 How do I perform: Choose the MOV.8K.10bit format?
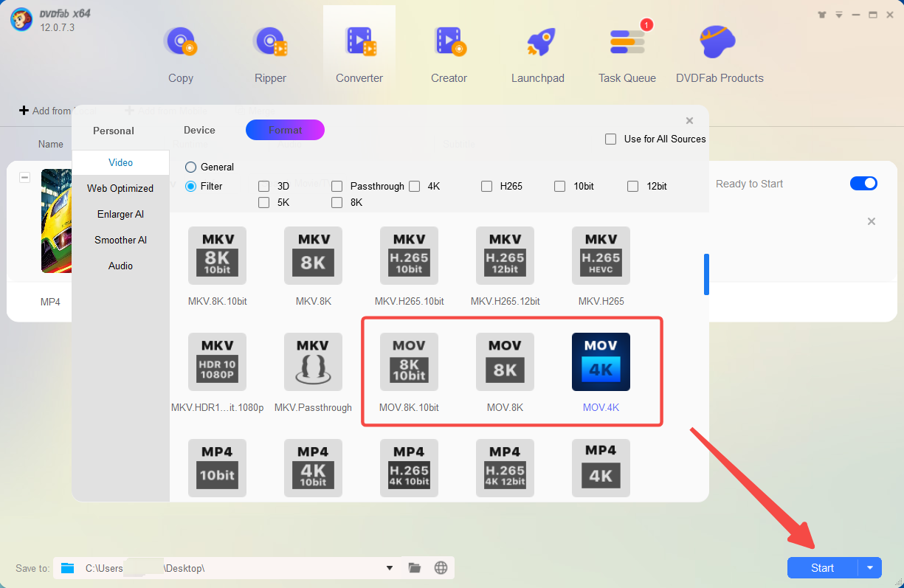point(409,362)
